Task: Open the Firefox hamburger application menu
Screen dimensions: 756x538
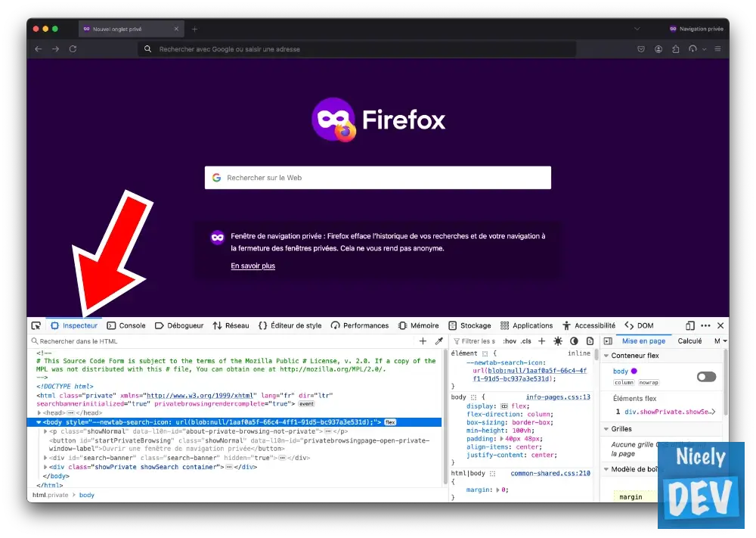Action: (718, 48)
